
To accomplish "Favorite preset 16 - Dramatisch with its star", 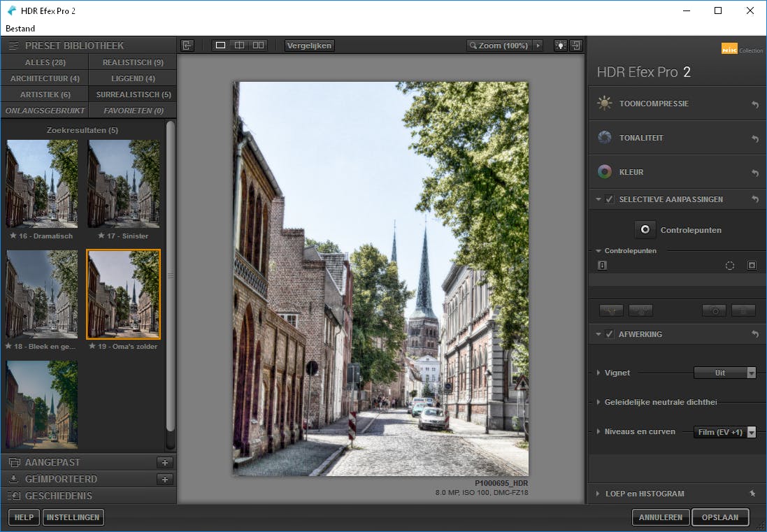I will (13, 236).
